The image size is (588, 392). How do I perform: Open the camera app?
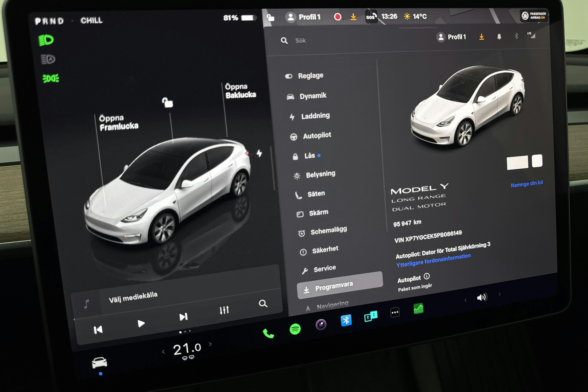click(321, 324)
